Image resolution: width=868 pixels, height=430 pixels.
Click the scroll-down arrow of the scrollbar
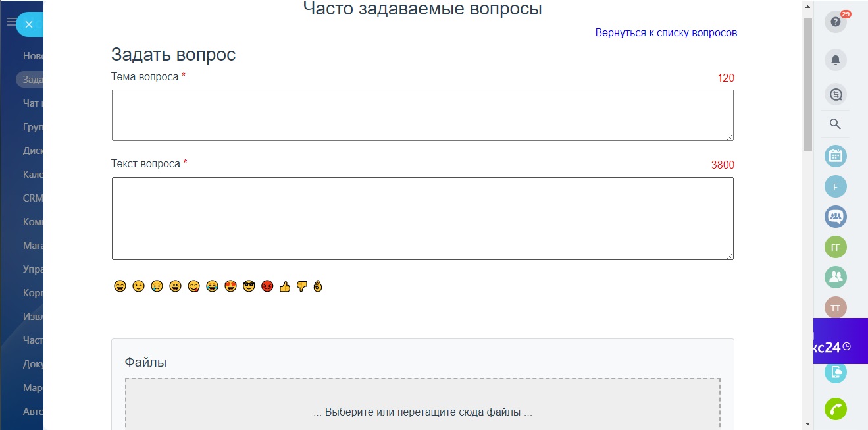point(807,423)
